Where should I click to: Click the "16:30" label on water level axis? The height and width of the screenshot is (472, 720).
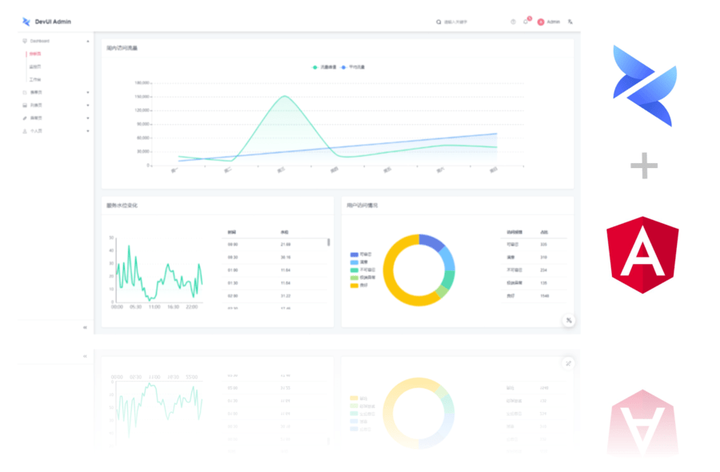173,307
